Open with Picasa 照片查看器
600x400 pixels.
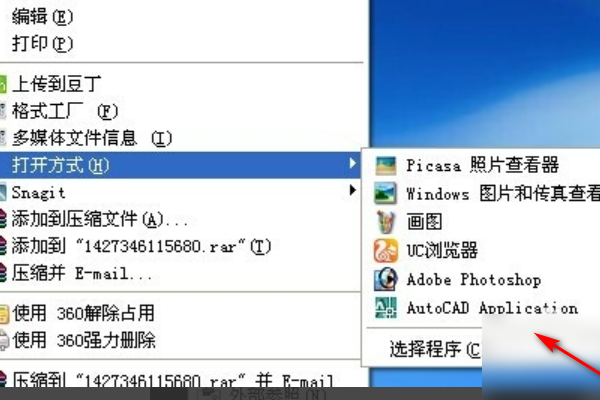[x=482, y=165]
